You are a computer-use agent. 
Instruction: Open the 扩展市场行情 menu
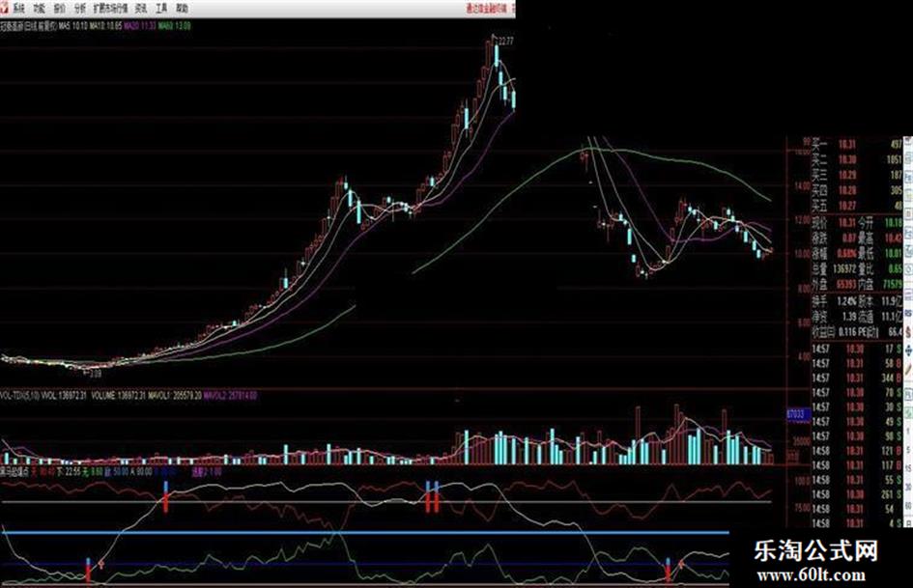click(x=111, y=8)
